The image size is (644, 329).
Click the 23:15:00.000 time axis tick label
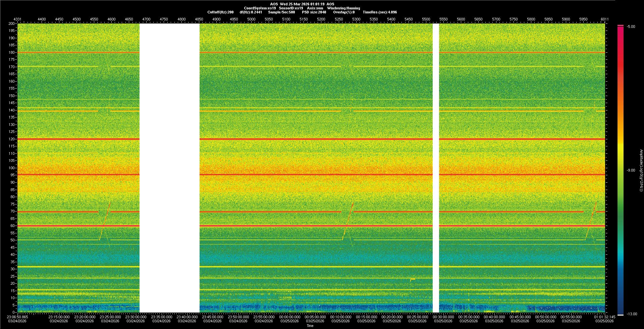[x=59, y=317]
